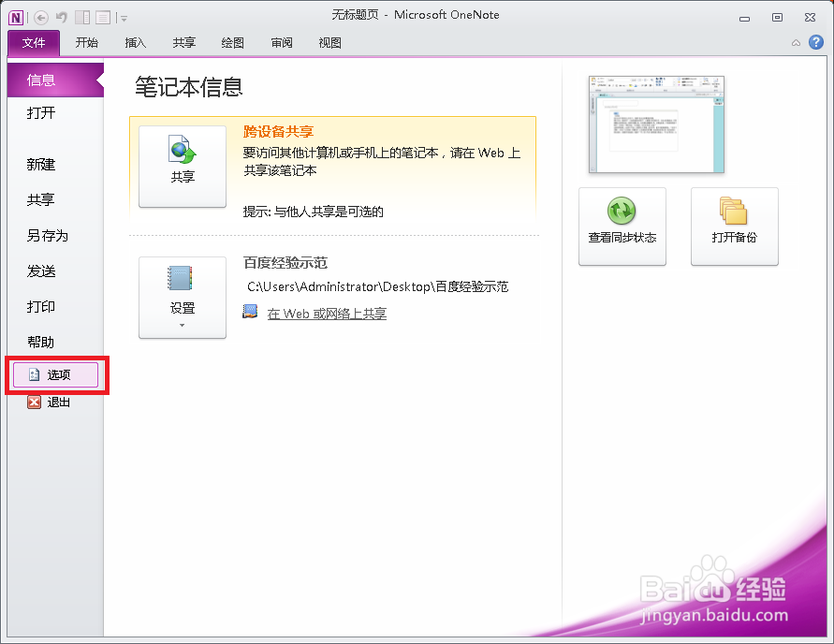834x644 pixels.
Task: Switch to the 审阅 ribbon tab
Action: (282, 42)
